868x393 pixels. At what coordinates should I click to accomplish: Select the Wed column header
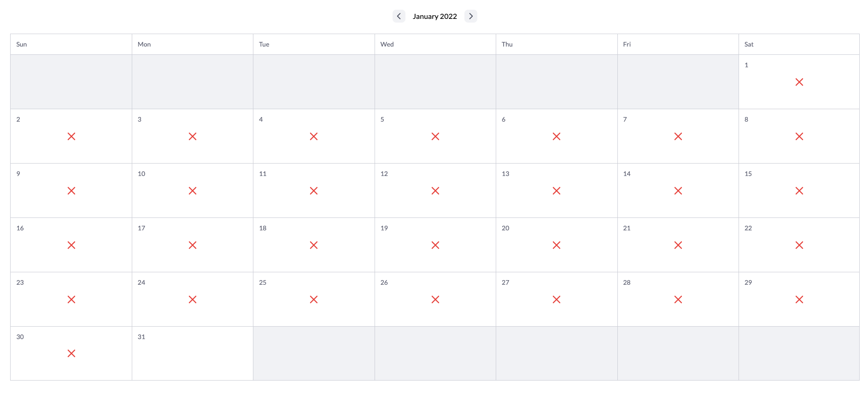click(387, 44)
